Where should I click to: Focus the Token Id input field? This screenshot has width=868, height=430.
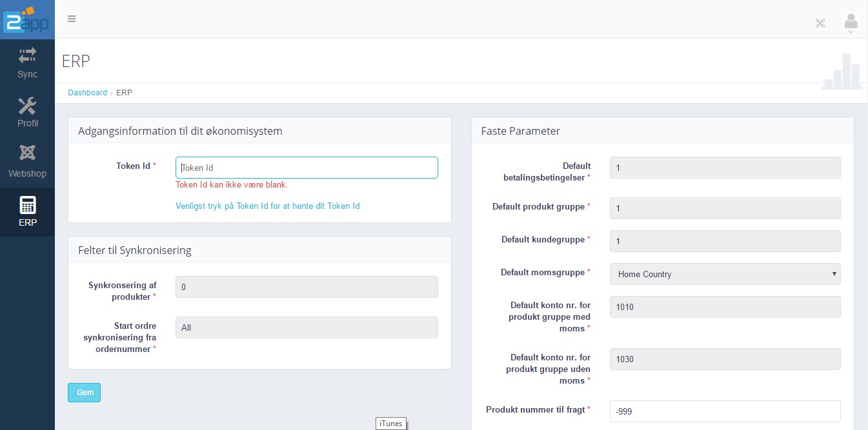pos(307,168)
